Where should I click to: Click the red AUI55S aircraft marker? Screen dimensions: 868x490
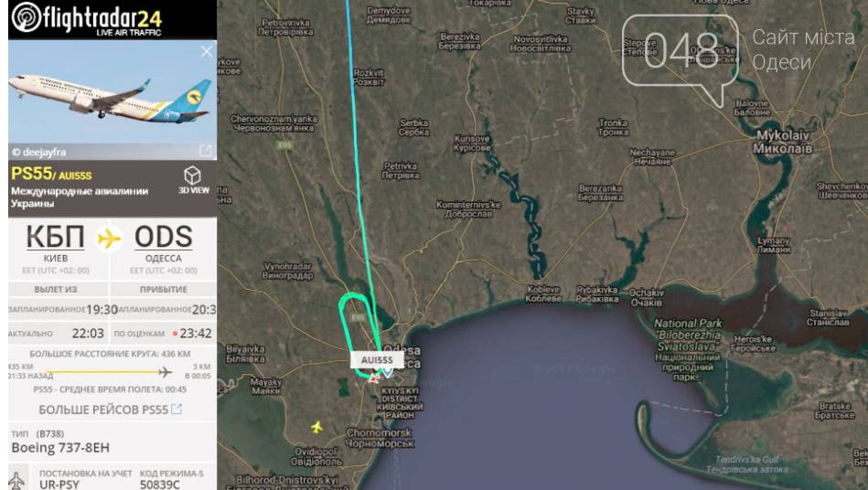pyautogui.click(x=374, y=378)
